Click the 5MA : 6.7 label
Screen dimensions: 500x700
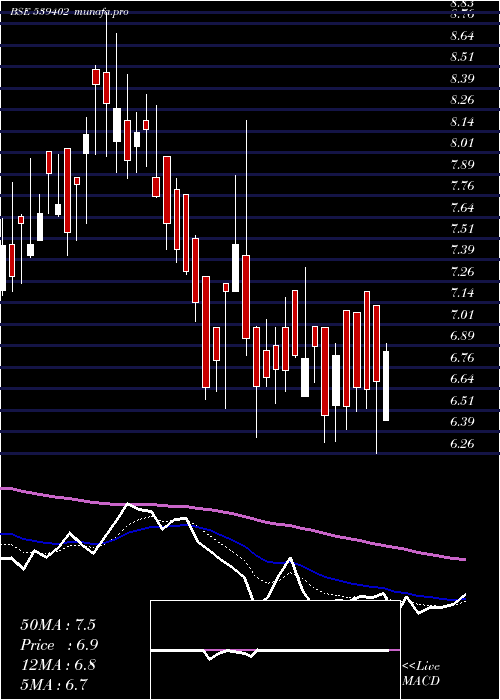point(54,684)
